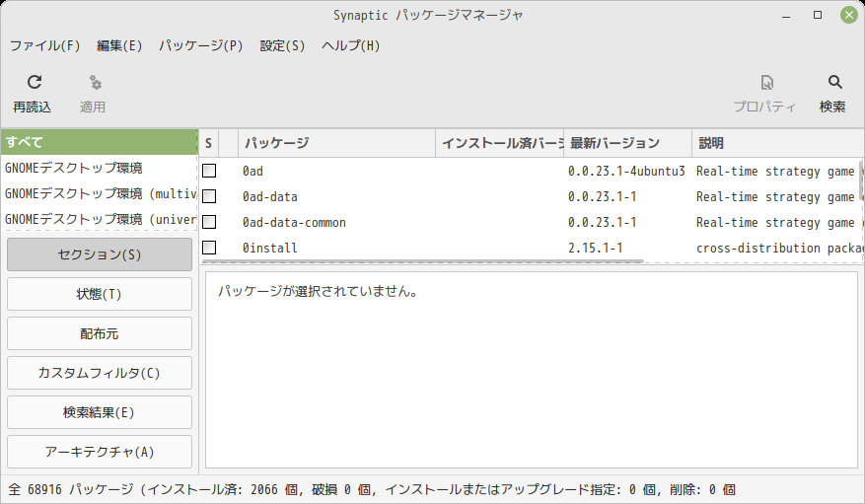
Task: Maximize the Synaptic window
Action: pos(818,15)
